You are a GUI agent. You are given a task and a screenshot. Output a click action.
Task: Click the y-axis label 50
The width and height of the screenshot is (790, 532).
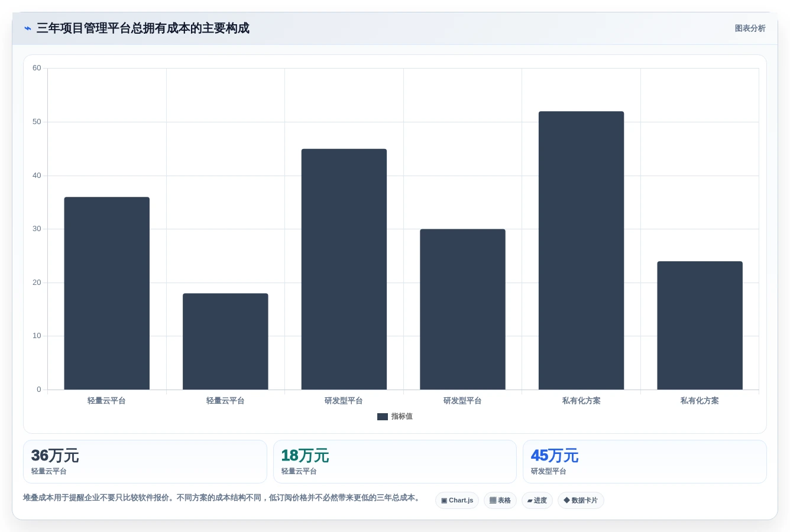point(37,122)
